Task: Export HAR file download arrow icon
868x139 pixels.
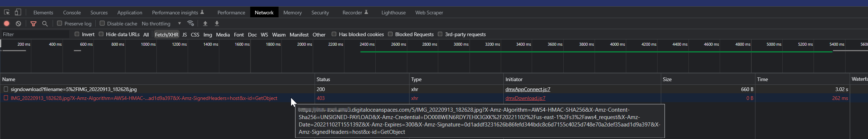Action: pos(217,24)
